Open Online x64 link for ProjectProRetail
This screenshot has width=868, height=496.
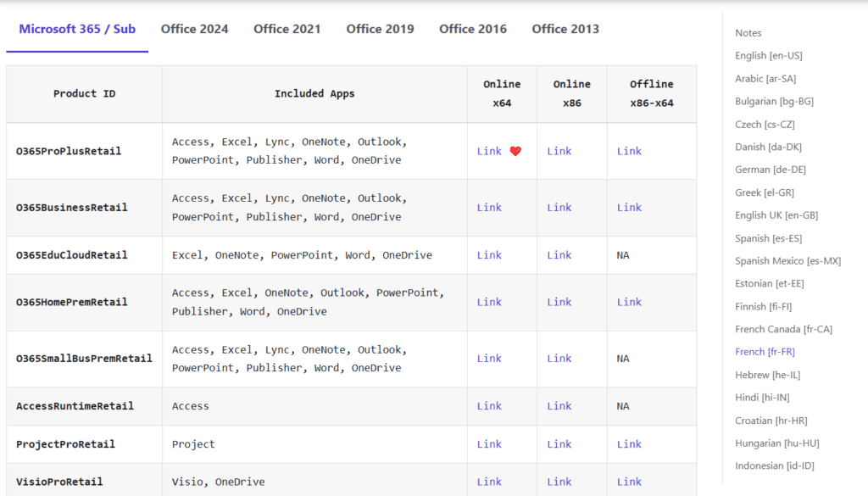[489, 444]
